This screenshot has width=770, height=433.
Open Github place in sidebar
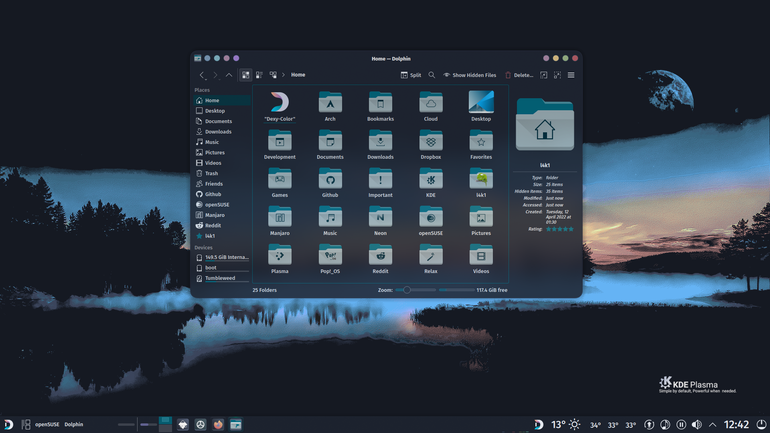(222, 194)
